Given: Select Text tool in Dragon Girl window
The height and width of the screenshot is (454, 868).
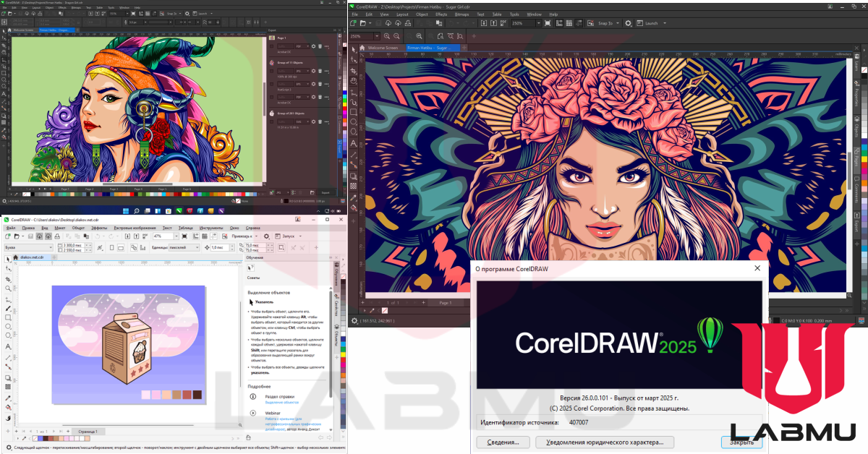Looking at the screenshot, I should tap(4, 94).
